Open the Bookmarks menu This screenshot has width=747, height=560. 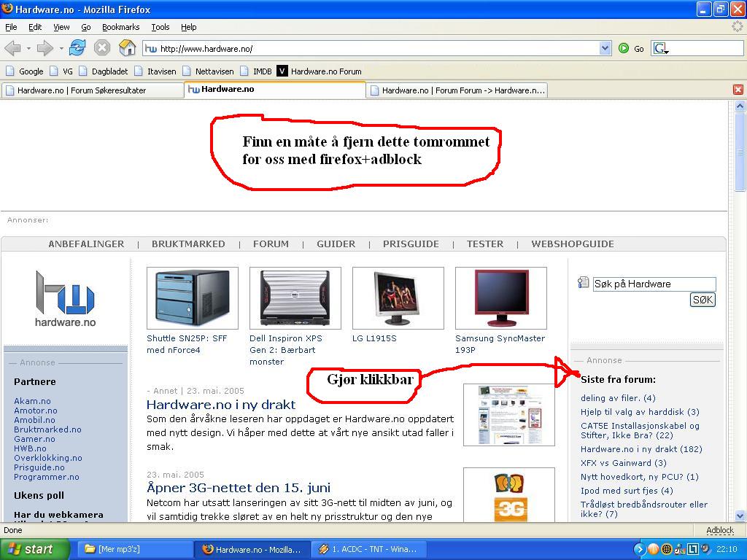(x=121, y=27)
